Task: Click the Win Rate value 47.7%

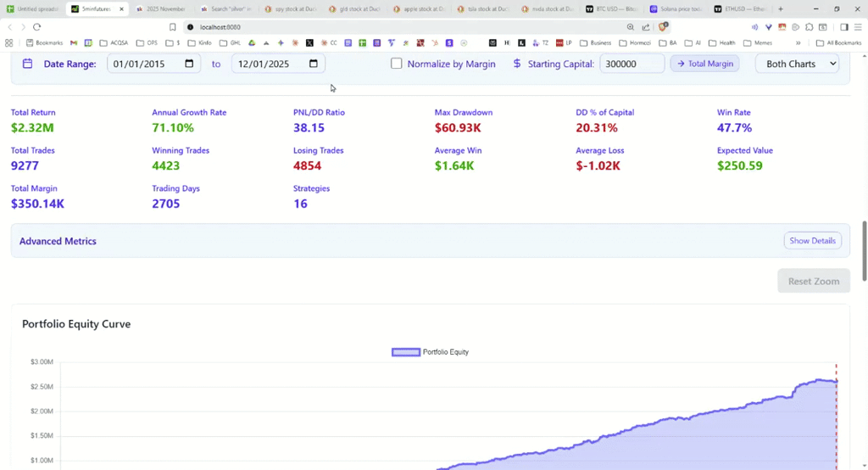Action: click(735, 127)
